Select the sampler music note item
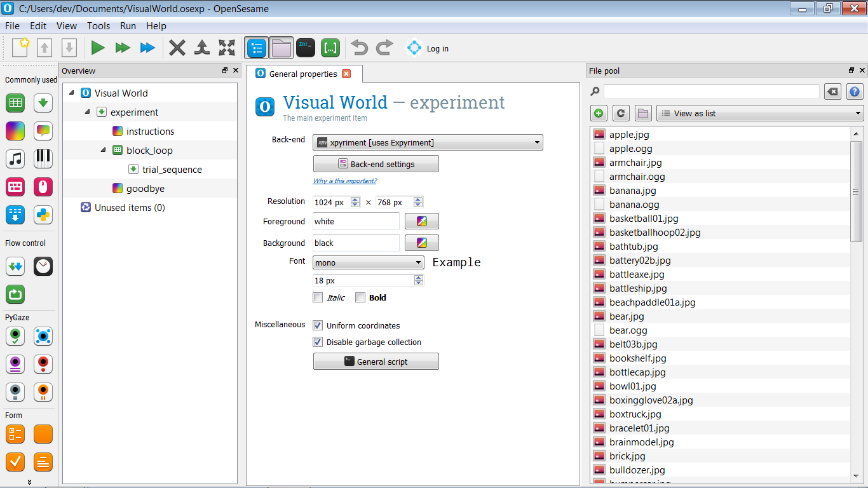The image size is (868, 488). [x=15, y=158]
